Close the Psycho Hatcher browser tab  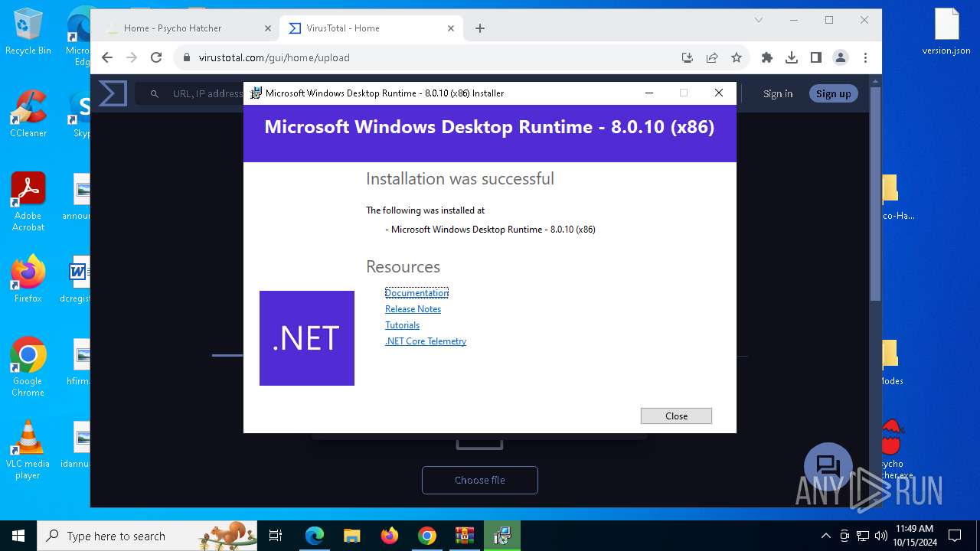pos(268,28)
